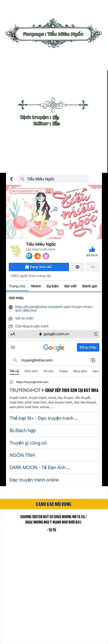This screenshot has height=644, width=108.
Task: Open the three-dots more options button
Action: pyautogui.click(x=93, y=267)
